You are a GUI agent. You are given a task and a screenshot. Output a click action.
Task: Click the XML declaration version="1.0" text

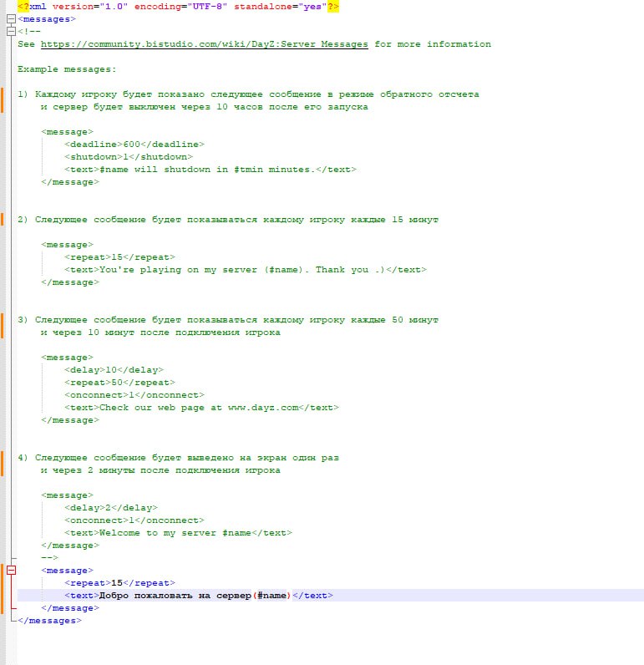click(90, 7)
